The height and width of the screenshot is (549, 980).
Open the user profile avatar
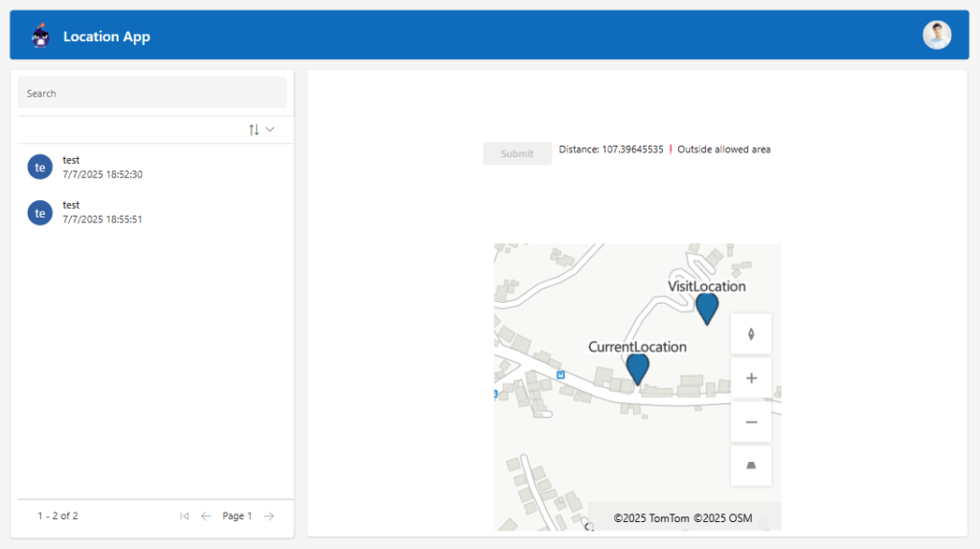pyautogui.click(x=936, y=35)
